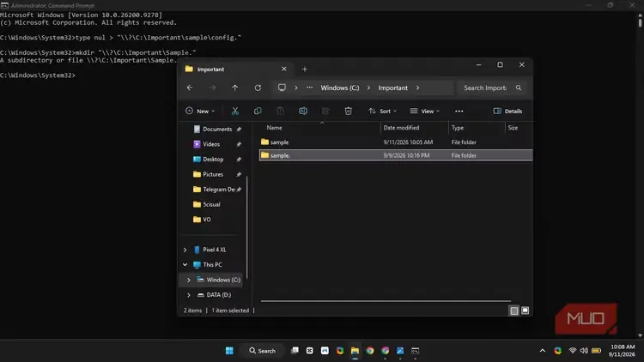The height and width of the screenshot is (362, 644).
Task: Open the Scisual folder in sidebar
Action: pyautogui.click(x=211, y=204)
